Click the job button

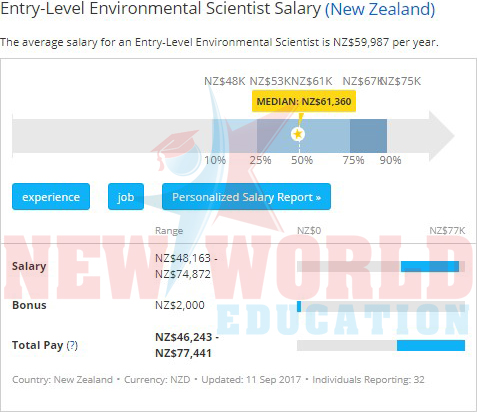click(x=126, y=197)
